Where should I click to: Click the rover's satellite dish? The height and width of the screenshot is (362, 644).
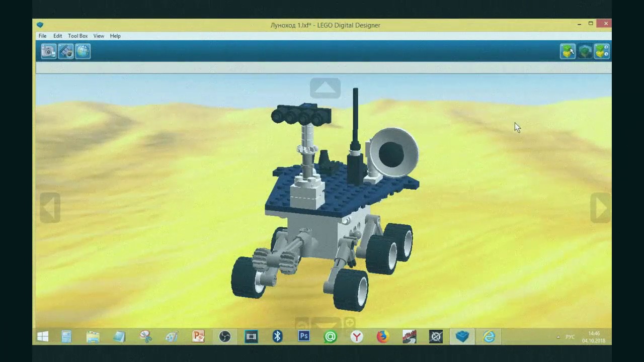click(x=393, y=152)
